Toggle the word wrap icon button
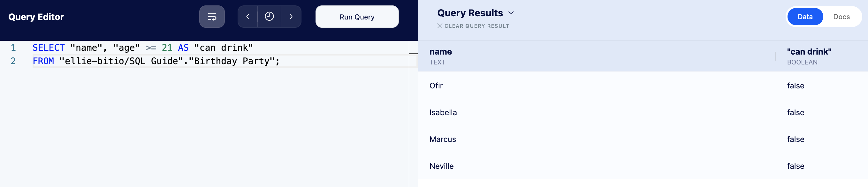Image resolution: width=868 pixels, height=187 pixels. pos(212,17)
